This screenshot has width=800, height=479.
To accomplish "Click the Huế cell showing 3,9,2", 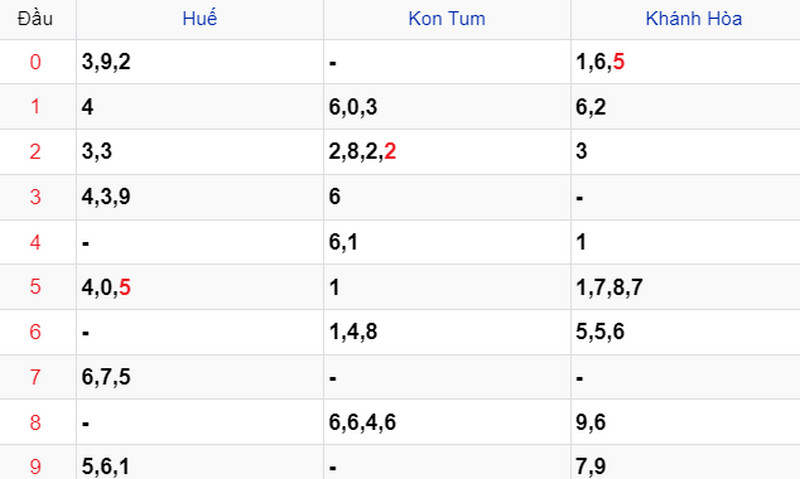I will 200,62.
